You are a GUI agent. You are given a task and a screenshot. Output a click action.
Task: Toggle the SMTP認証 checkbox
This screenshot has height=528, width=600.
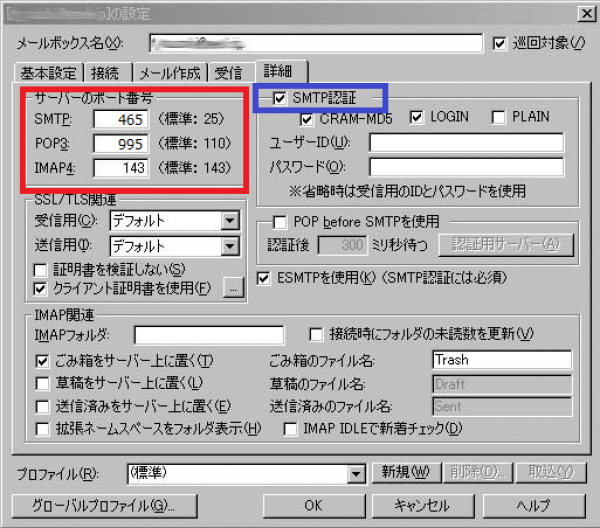click(279, 98)
